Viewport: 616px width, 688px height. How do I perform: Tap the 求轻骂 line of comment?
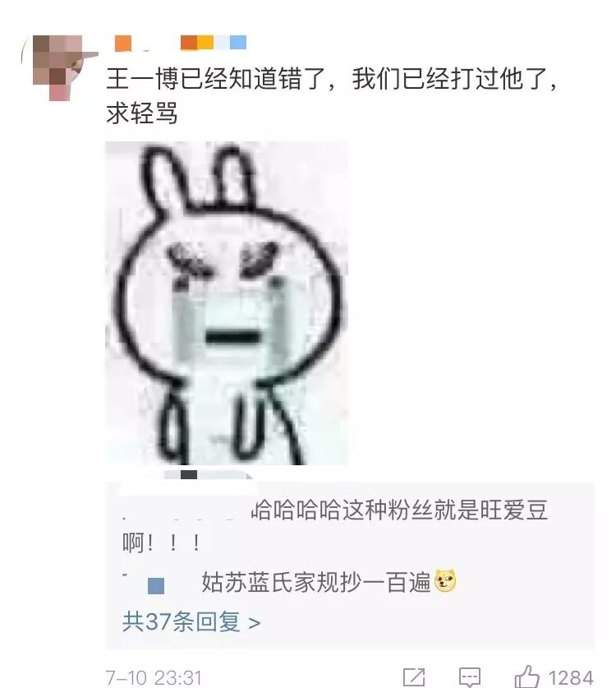coord(142,113)
